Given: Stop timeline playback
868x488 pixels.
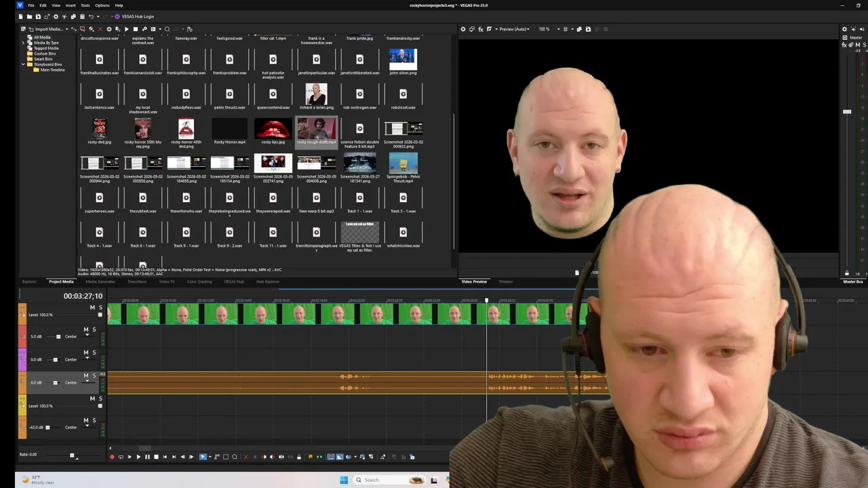Looking at the screenshot, I should [x=156, y=457].
